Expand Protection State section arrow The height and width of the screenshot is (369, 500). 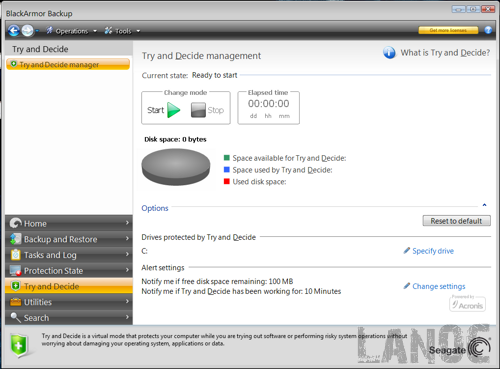tap(127, 270)
